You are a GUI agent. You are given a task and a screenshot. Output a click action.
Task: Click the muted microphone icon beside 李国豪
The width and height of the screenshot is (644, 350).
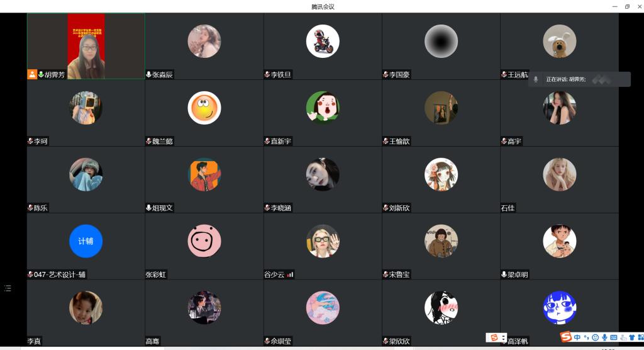tap(386, 74)
